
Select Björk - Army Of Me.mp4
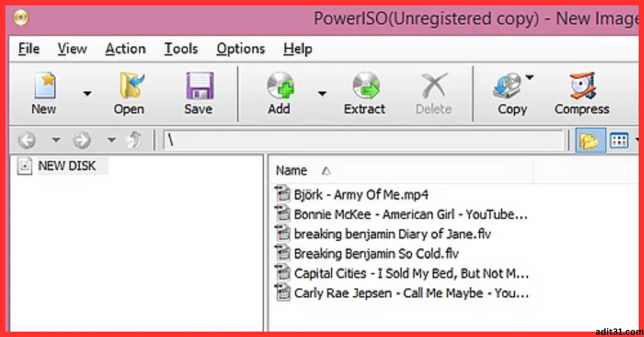(x=361, y=195)
